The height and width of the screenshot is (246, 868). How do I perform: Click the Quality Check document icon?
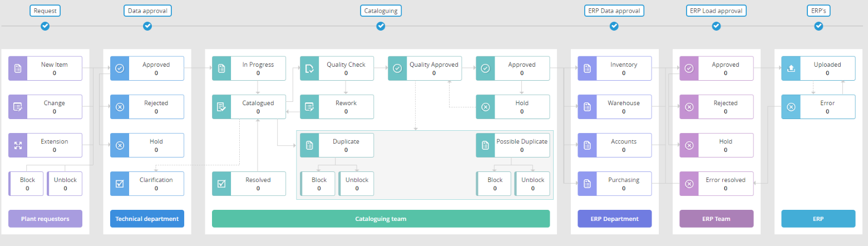pos(309,68)
